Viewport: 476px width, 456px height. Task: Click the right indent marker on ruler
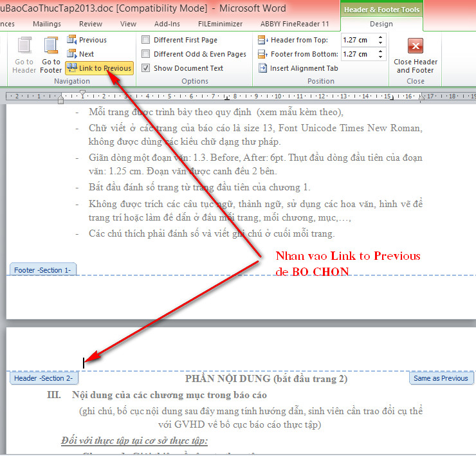[421, 98]
